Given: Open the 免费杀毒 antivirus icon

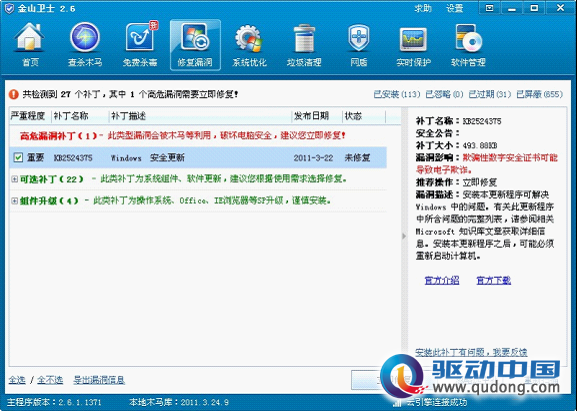Looking at the screenshot, I should [x=140, y=45].
